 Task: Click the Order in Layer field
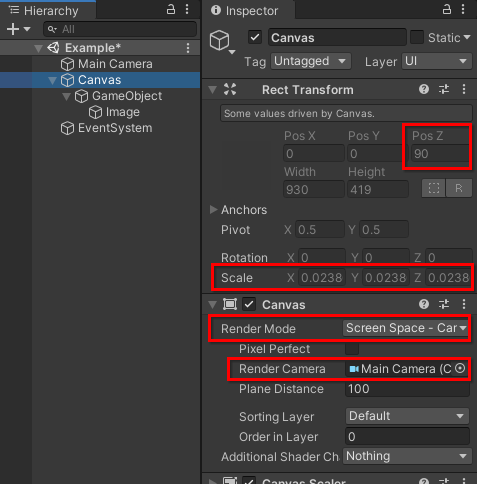407,437
